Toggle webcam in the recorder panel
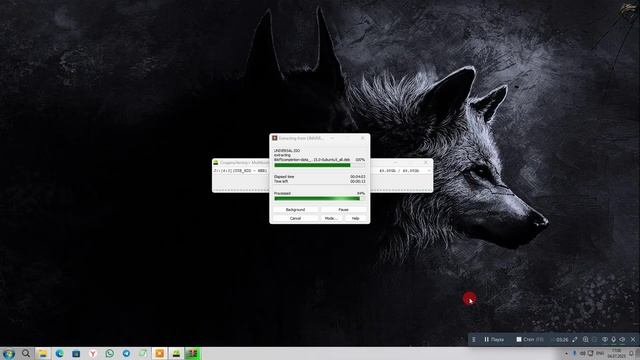This screenshot has height=360, width=640. 604,340
